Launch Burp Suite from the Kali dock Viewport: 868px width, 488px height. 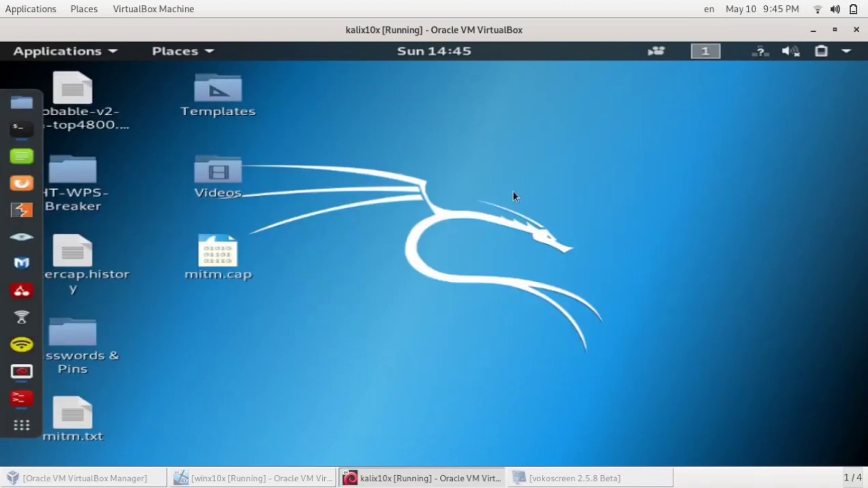click(x=22, y=183)
